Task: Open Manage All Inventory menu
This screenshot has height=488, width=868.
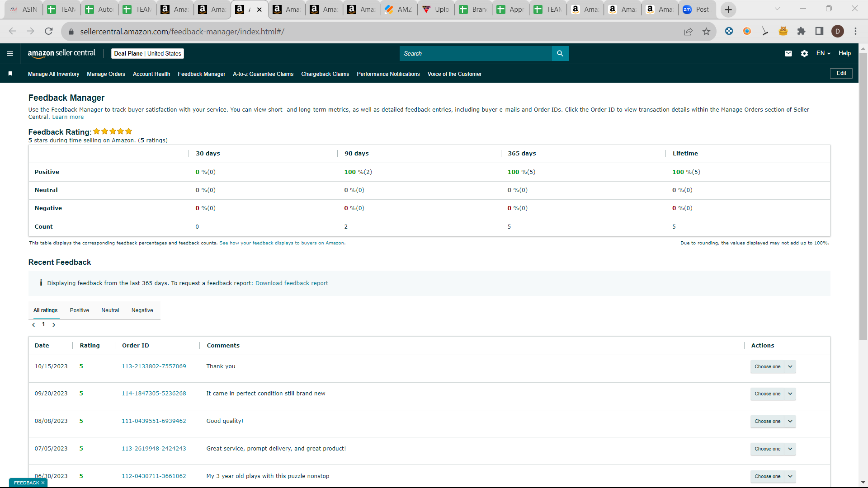Action: (x=53, y=74)
